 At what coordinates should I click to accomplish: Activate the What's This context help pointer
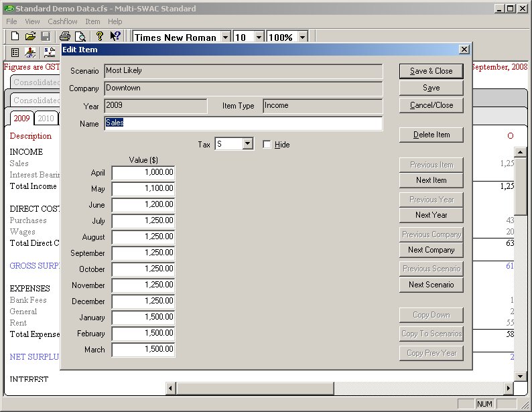[x=115, y=36]
